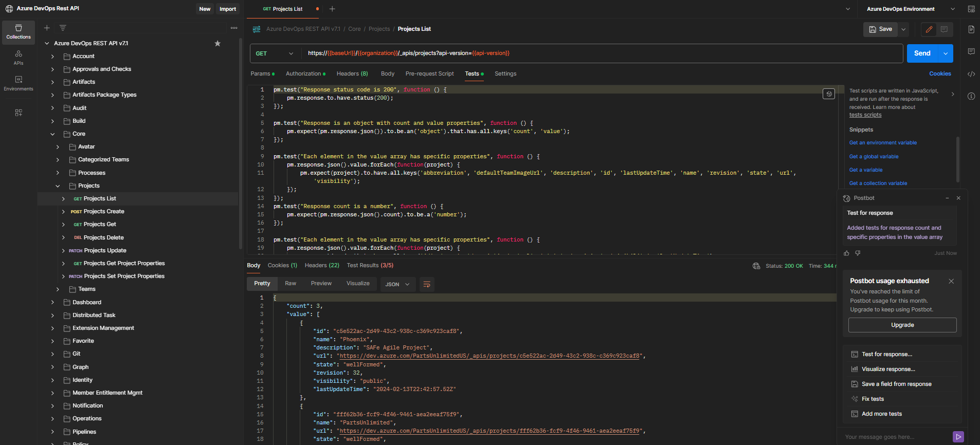Collapse the snippets panel chevron
This screenshot has height=445, width=980.
click(x=953, y=94)
